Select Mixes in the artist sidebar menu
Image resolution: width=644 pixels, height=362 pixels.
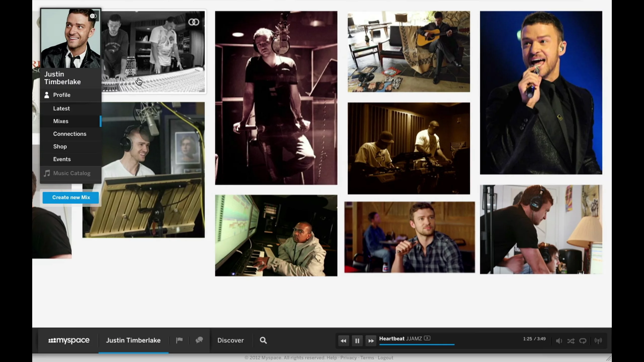tap(61, 121)
